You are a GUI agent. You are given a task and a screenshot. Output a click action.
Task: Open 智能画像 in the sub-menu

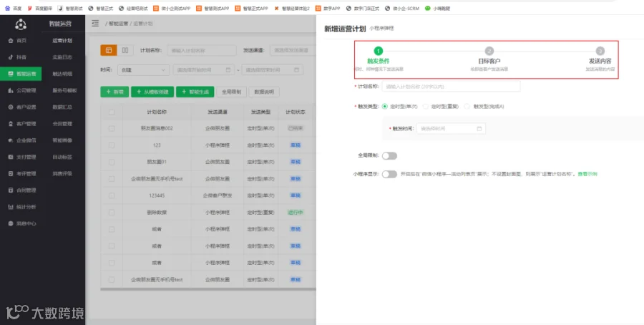[x=62, y=140]
